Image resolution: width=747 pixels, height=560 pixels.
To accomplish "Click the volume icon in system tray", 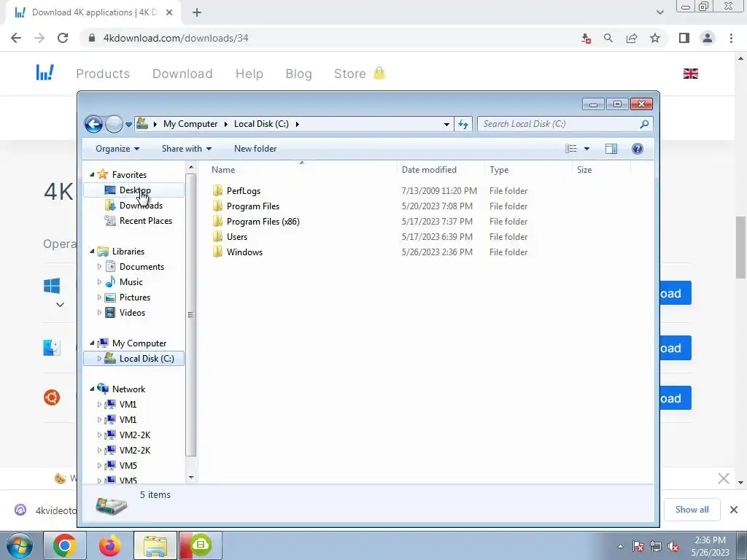I will (x=673, y=546).
